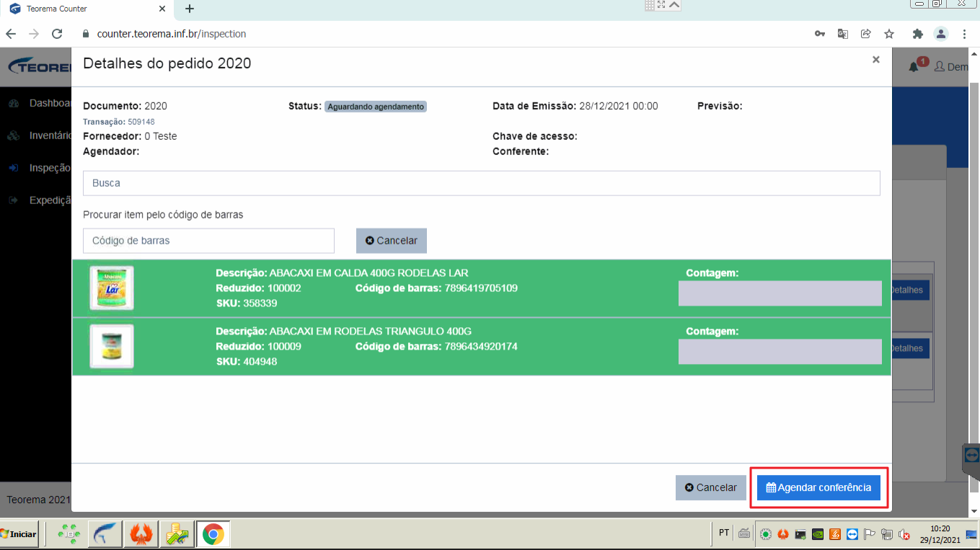Open the Chrome extensions puzzle icon

point(917,34)
